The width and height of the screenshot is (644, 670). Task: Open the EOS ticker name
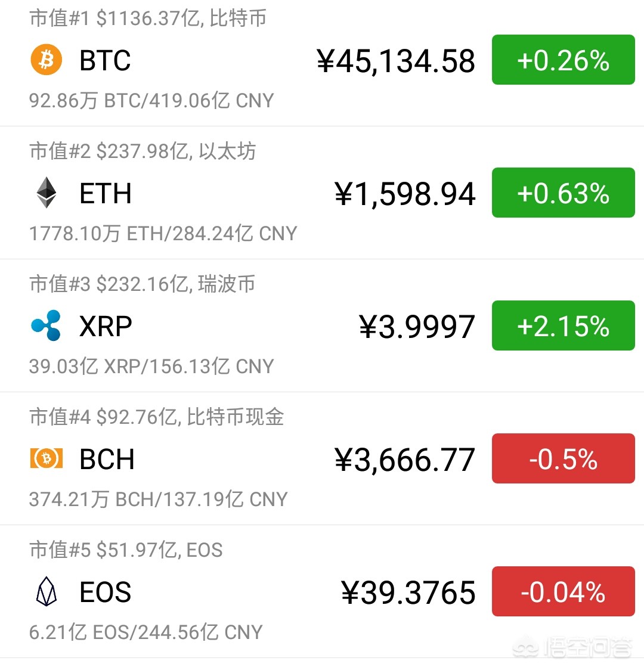106,592
